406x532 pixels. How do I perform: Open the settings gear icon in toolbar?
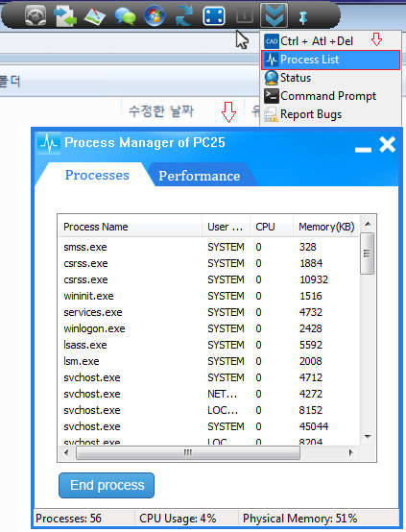click(x=36, y=15)
